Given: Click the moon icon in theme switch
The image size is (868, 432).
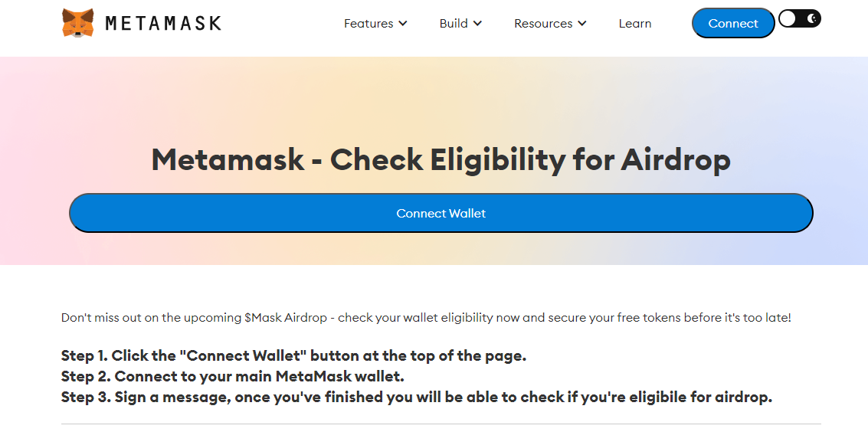Looking at the screenshot, I should tap(812, 19).
